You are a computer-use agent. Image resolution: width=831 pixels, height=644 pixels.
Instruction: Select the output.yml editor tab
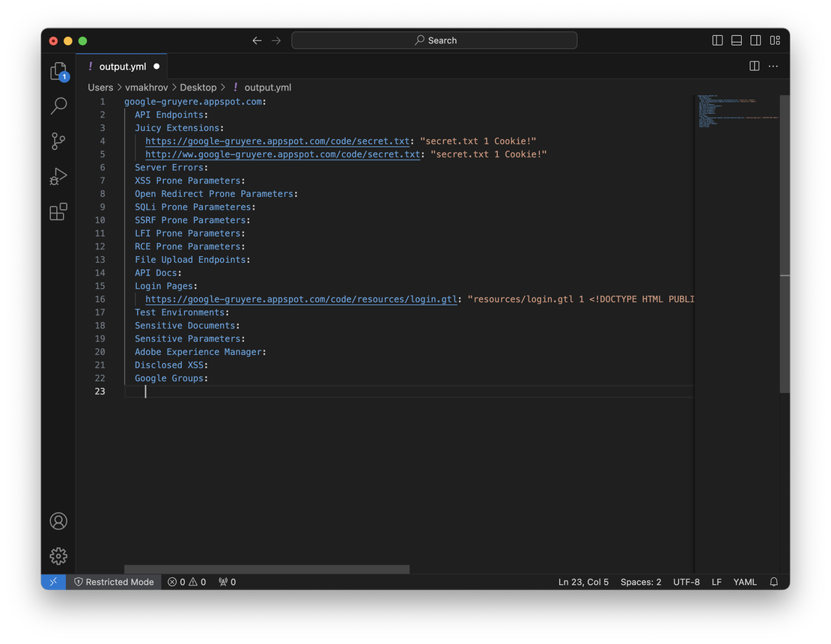[122, 66]
